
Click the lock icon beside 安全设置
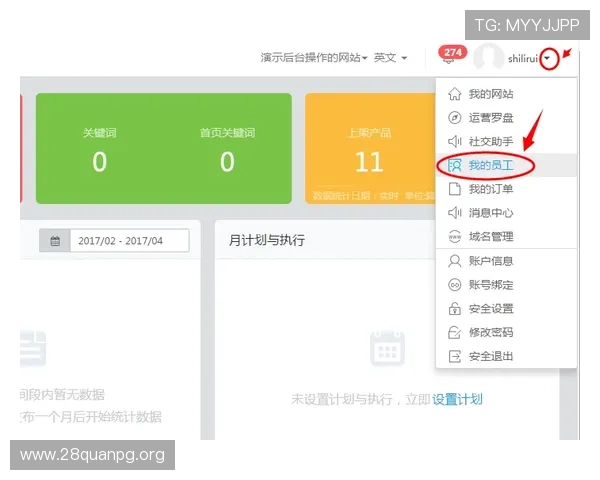[454, 309]
